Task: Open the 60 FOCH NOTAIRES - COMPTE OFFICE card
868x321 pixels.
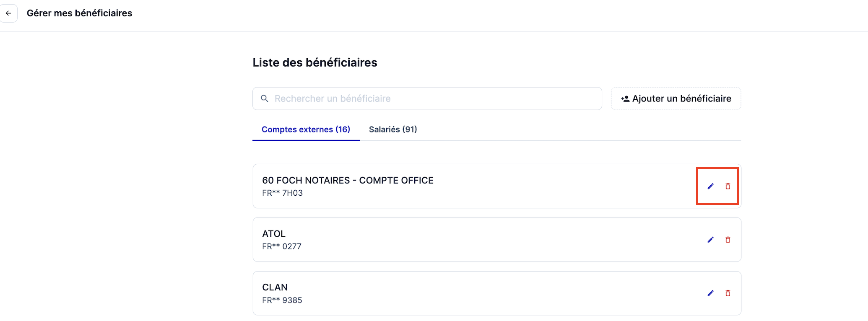Action: pyautogui.click(x=497, y=186)
